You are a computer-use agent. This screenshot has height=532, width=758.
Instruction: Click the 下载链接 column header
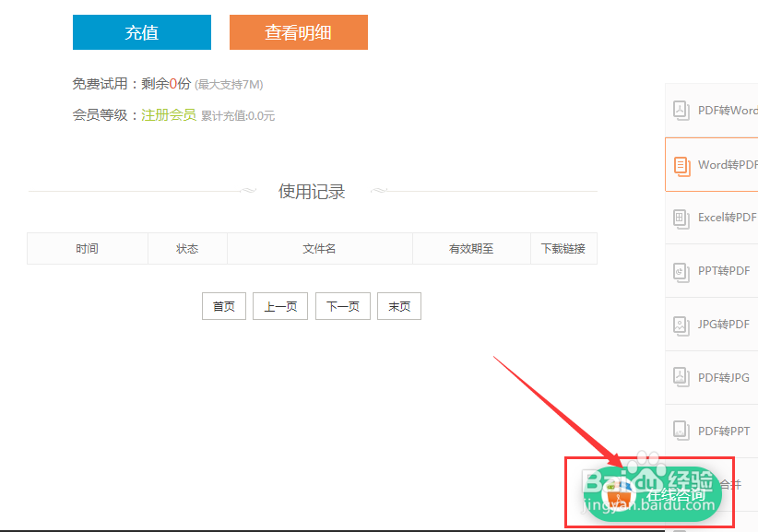[x=563, y=248]
